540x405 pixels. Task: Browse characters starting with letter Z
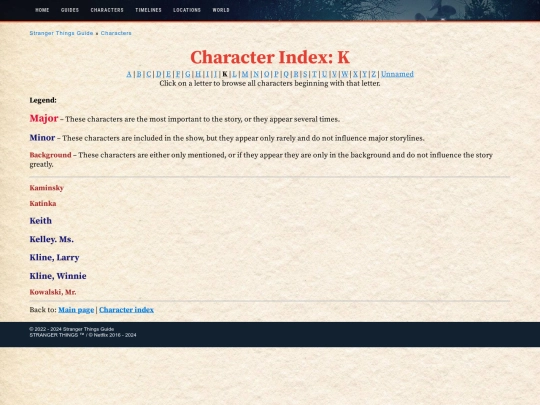click(x=374, y=74)
